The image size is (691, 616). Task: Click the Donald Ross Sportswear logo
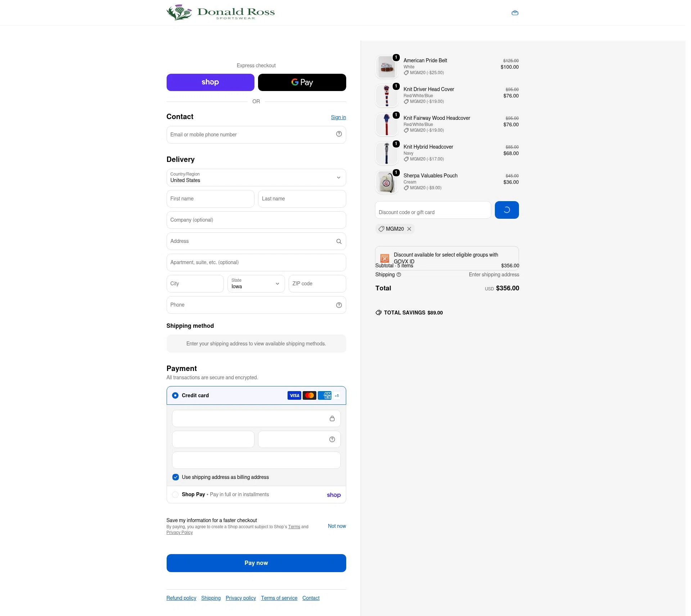(221, 13)
